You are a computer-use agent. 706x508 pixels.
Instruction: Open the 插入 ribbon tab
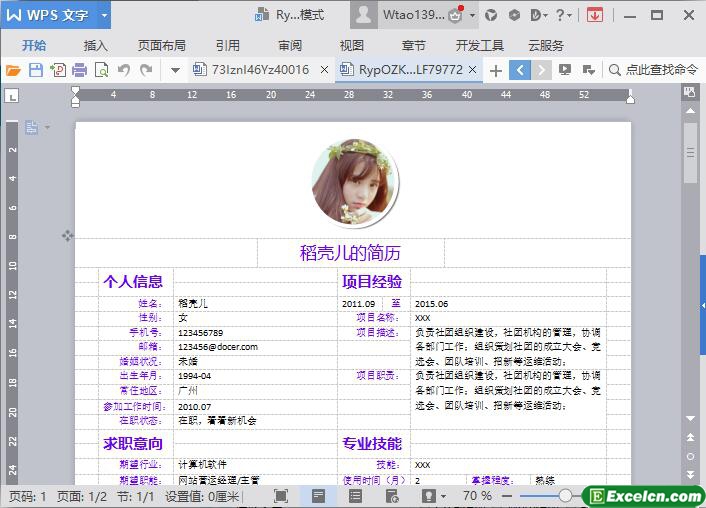coord(96,45)
